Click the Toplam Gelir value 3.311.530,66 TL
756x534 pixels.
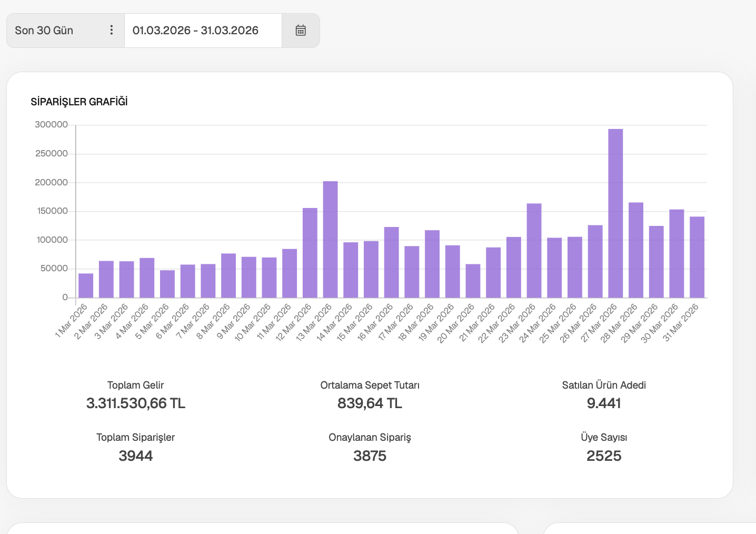click(136, 403)
